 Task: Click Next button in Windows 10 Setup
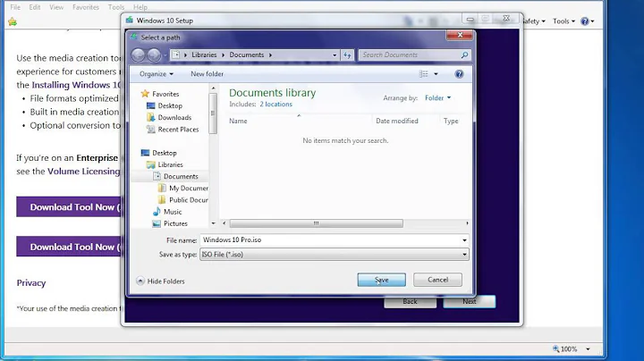[x=469, y=301]
